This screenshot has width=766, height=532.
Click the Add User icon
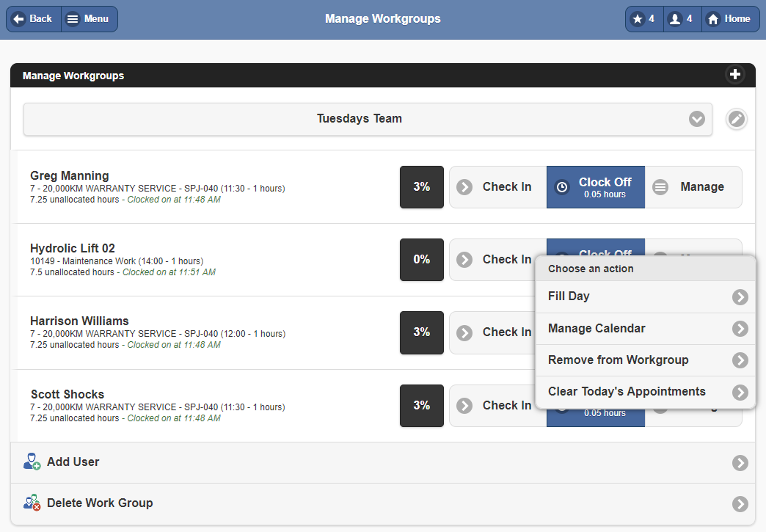click(x=32, y=462)
